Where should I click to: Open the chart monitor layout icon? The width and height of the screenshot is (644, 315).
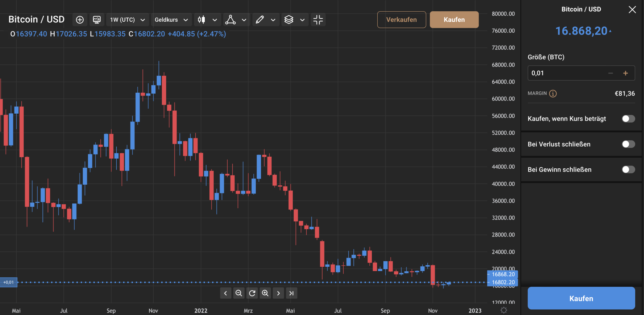point(97,20)
